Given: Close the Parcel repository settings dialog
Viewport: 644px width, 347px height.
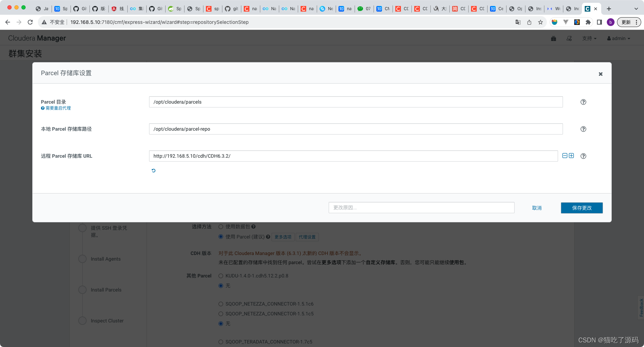Looking at the screenshot, I should coord(601,74).
